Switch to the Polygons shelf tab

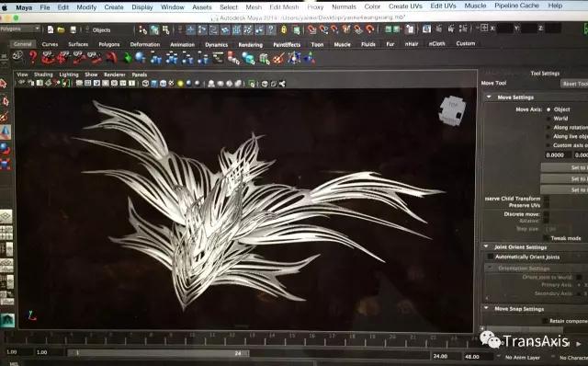(109, 44)
